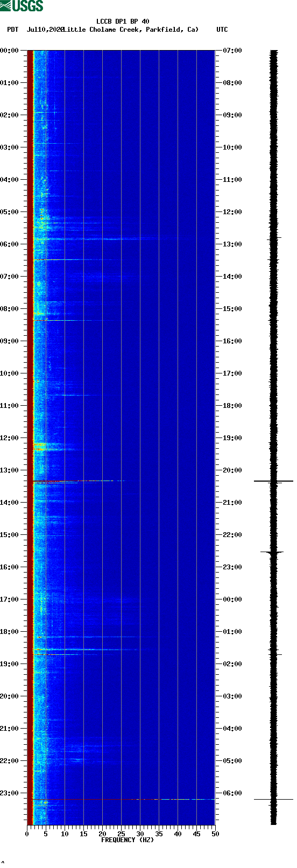Click the frequency axis '50' tick label
Screen dimensions: 297x868
[x=215, y=834]
